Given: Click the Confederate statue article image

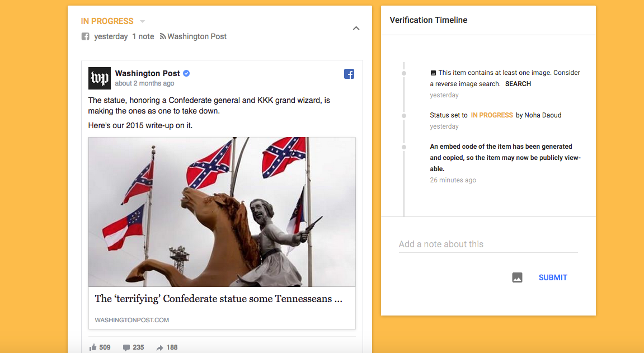Looking at the screenshot, I should click(x=222, y=212).
